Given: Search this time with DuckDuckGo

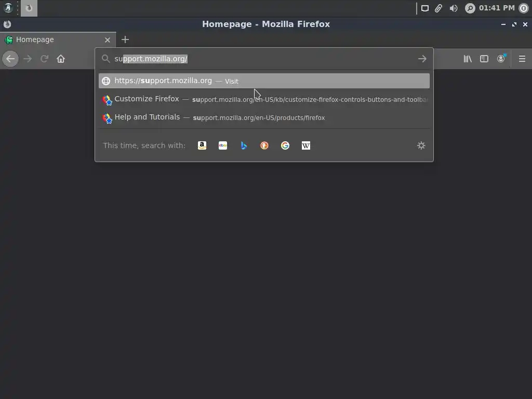Looking at the screenshot, I should pyautogui.click(x=264, y=145).
